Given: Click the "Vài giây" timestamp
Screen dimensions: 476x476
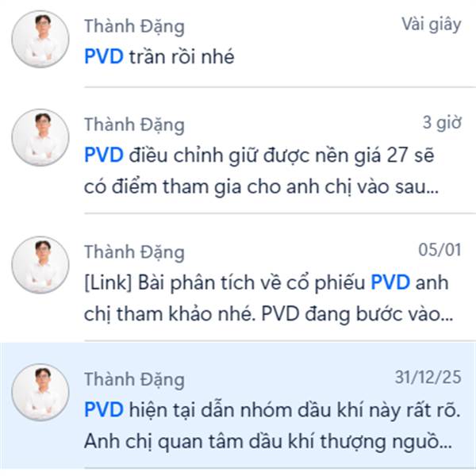Looking at the screenshot, I should click(x=432, y=25).
